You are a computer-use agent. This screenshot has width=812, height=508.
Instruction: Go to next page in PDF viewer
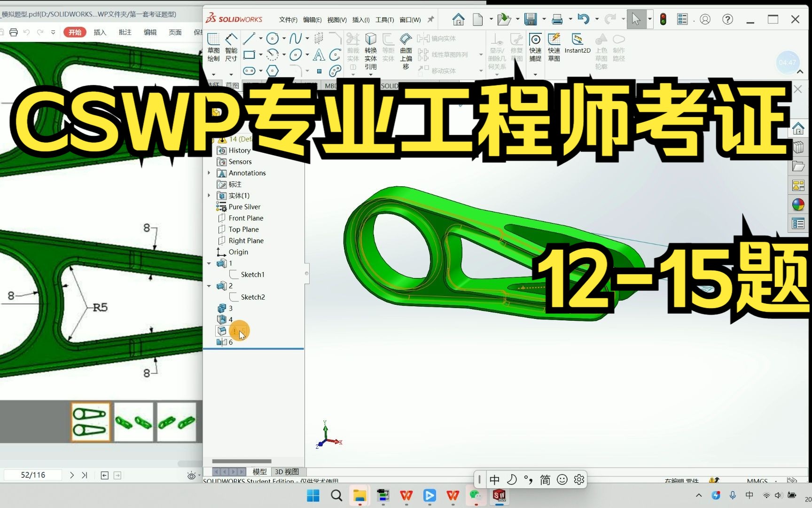(72, 475)
